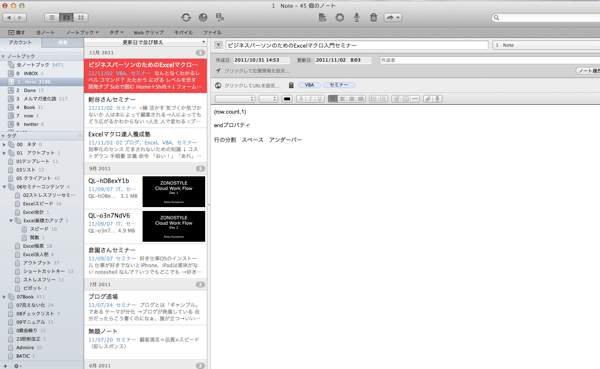Start a new audio note with the microphone
600x369 pixels.
[357, 17]
